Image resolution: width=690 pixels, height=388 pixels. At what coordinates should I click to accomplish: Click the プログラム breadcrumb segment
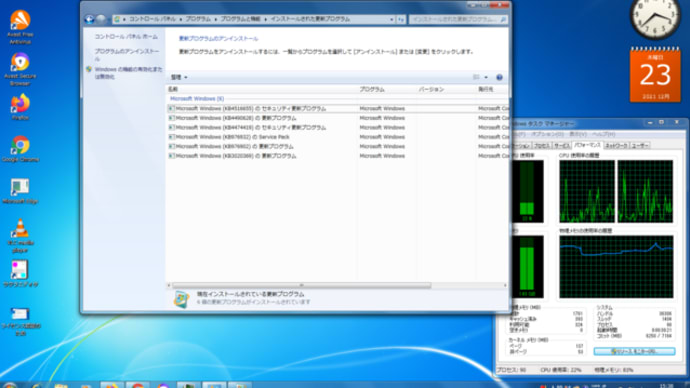tap(198, 19)
